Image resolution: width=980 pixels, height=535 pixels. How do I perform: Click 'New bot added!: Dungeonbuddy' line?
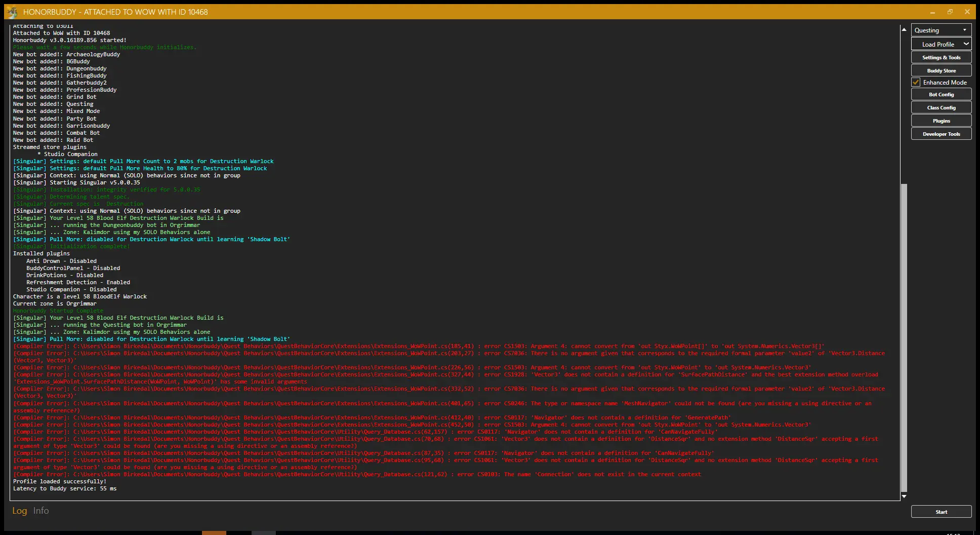click(x=60, y=68)
